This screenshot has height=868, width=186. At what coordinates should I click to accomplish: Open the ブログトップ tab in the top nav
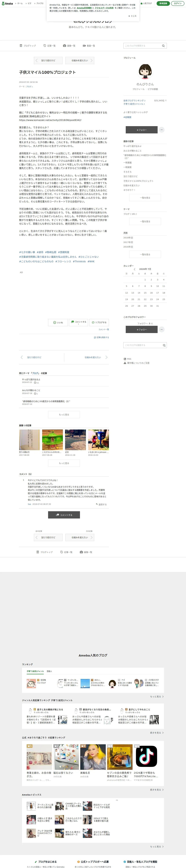(x=27, y=46)
